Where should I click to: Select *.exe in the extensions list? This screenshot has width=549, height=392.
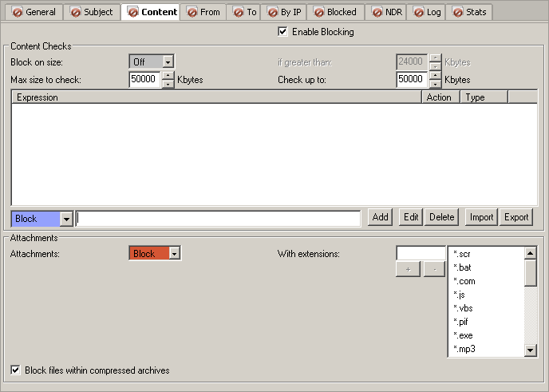463,335
